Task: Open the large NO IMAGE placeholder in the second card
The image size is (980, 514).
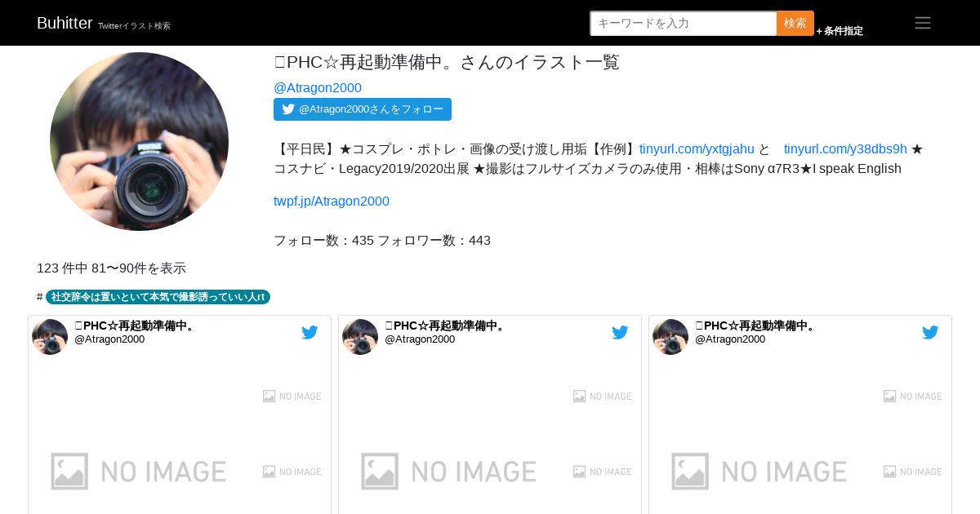Action: (449, 472)
